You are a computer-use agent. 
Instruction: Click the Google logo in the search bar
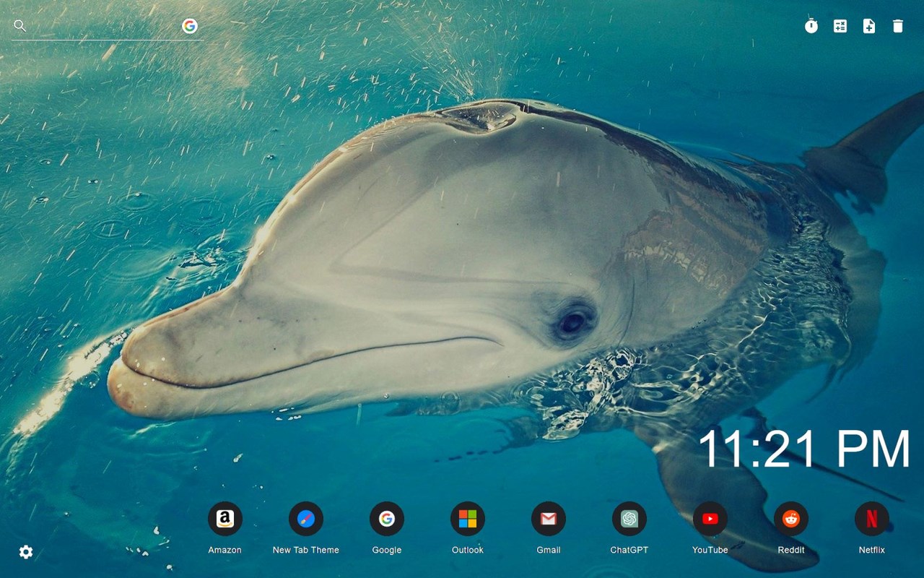point(190,26)
